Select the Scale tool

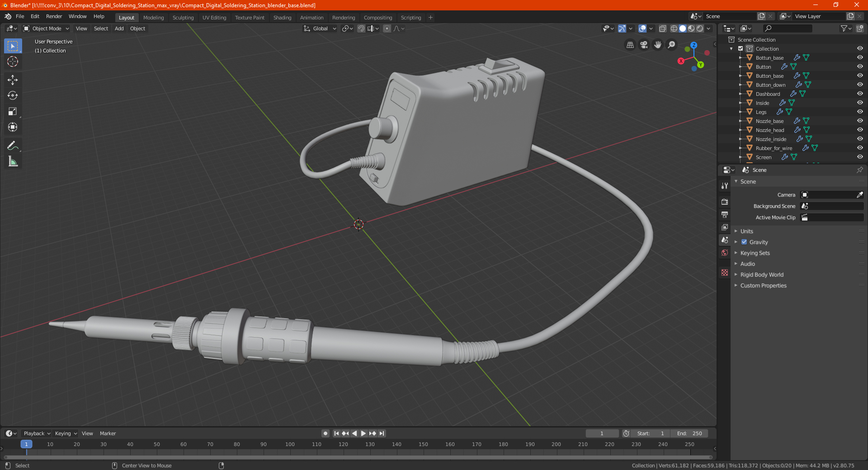pyautogui.click(x=13, y=112)
